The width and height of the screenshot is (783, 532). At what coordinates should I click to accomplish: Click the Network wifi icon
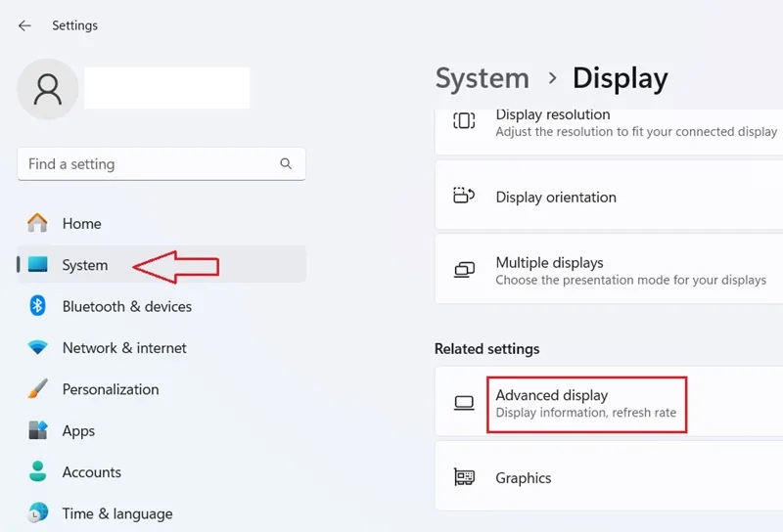tap(37, 347)
